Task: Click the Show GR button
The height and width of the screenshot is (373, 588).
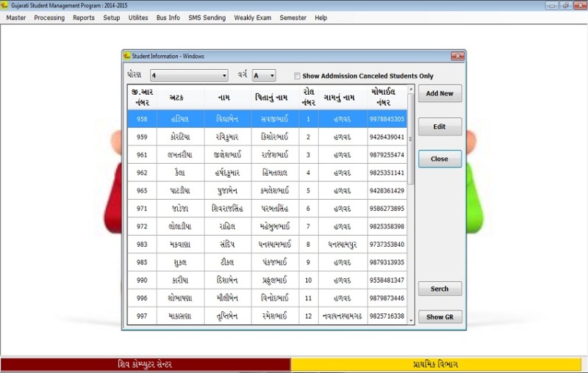Action: (x=440, y=317)
